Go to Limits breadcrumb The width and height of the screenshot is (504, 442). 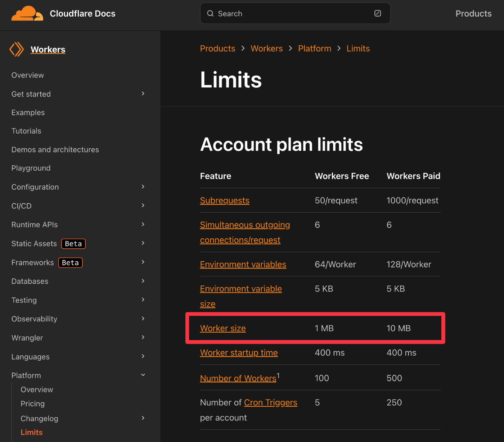[x=358, y=49]
